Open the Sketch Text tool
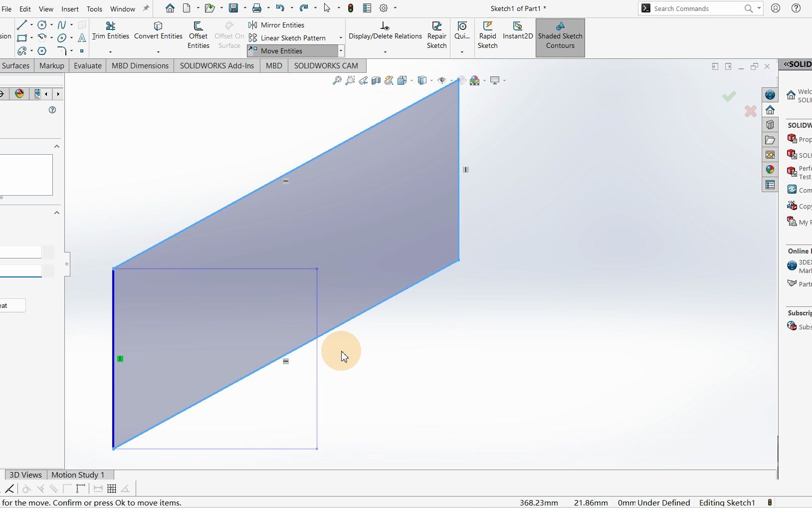Viewport: 812px width, 508px height. pyautogui.click(x=81, y=38)
